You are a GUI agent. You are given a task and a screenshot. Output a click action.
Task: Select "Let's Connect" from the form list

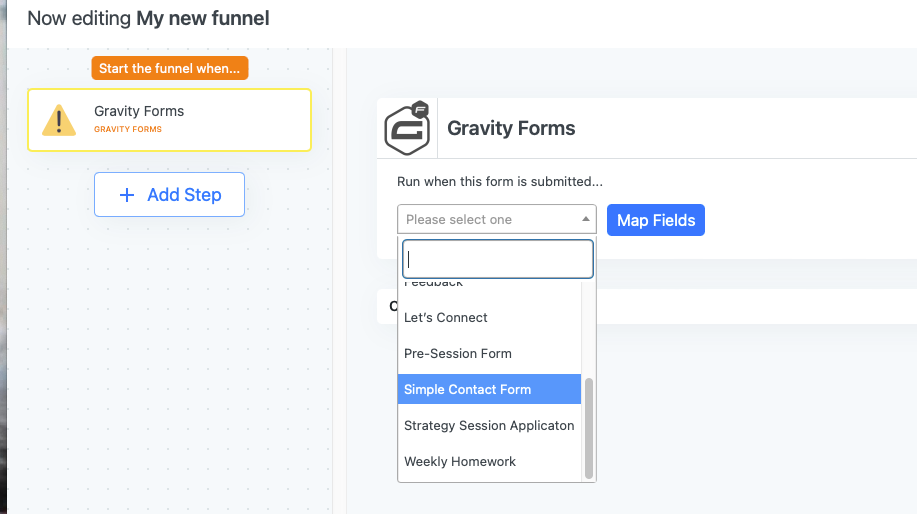click(446, 317)
